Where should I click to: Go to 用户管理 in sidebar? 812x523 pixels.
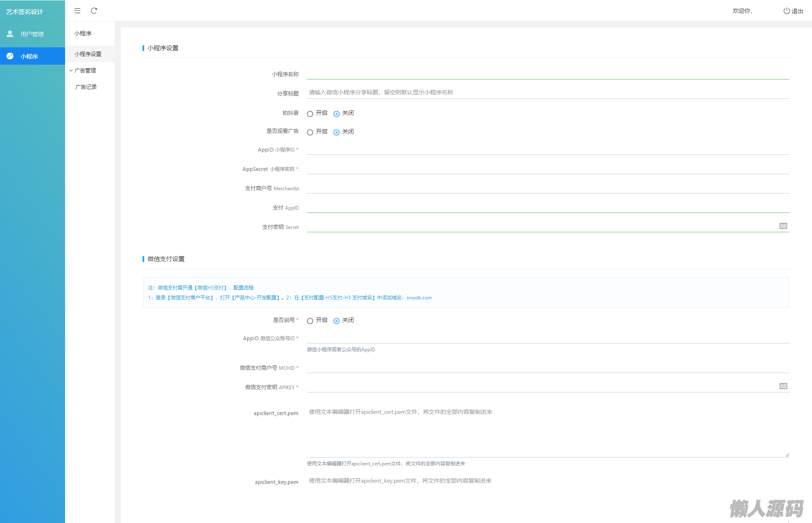click(32, 34)
